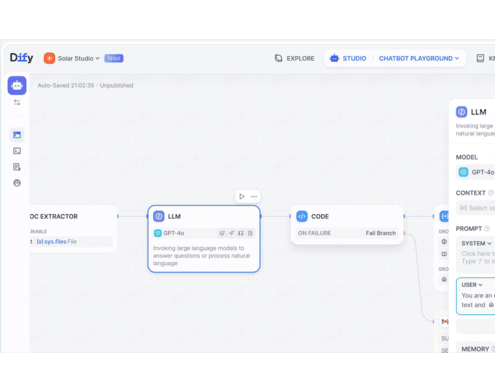
Task: Click the CODE node orange fail branch handle
Action: tap(404, 233)
